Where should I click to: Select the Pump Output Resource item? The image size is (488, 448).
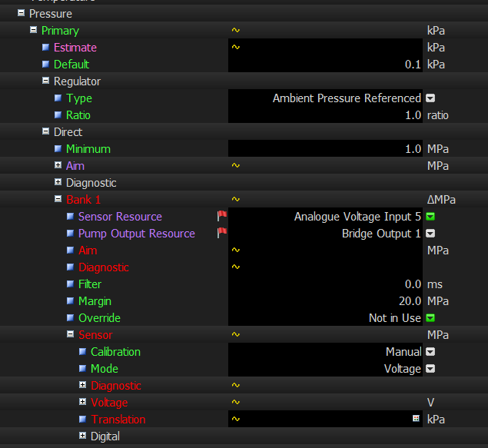click(x=137, y=234)
